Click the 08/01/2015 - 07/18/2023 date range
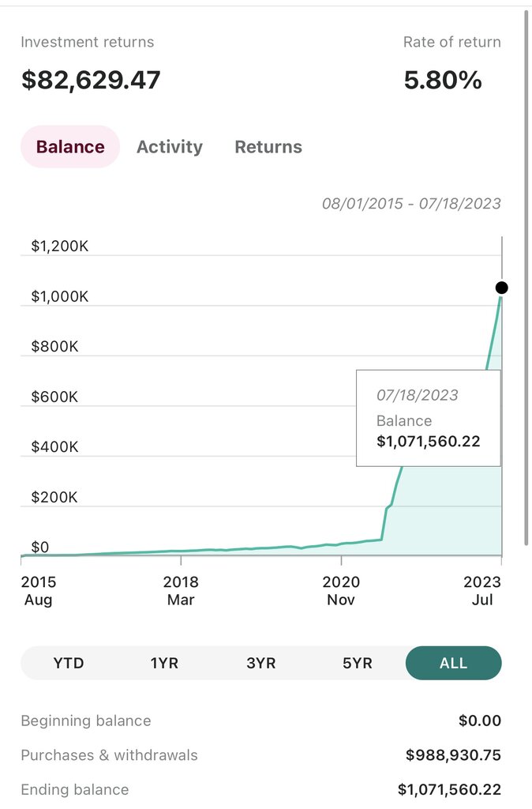 [x=411, y=203]
